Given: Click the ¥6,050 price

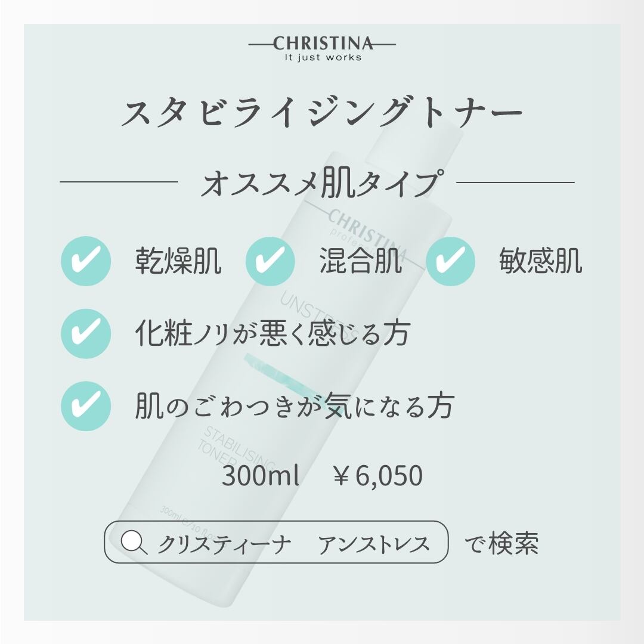Looking at the screenshot, I should (378, 476).
